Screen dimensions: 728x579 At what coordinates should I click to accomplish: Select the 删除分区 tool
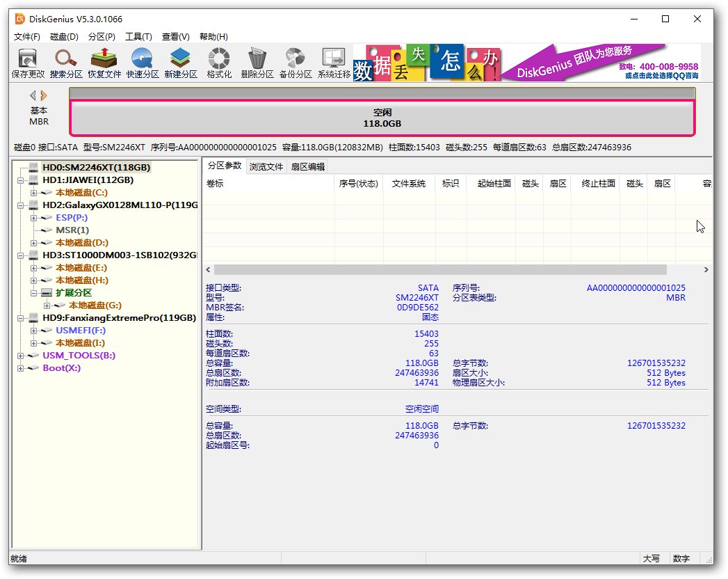[259, 62]
